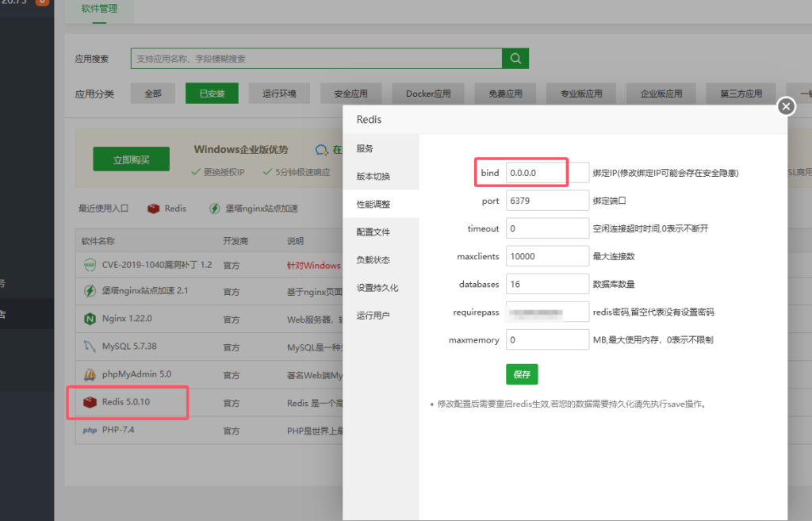Click the timeout input field
Image resolution: width=812 pixels, height=521 pixels.
(x=547, y=228)
